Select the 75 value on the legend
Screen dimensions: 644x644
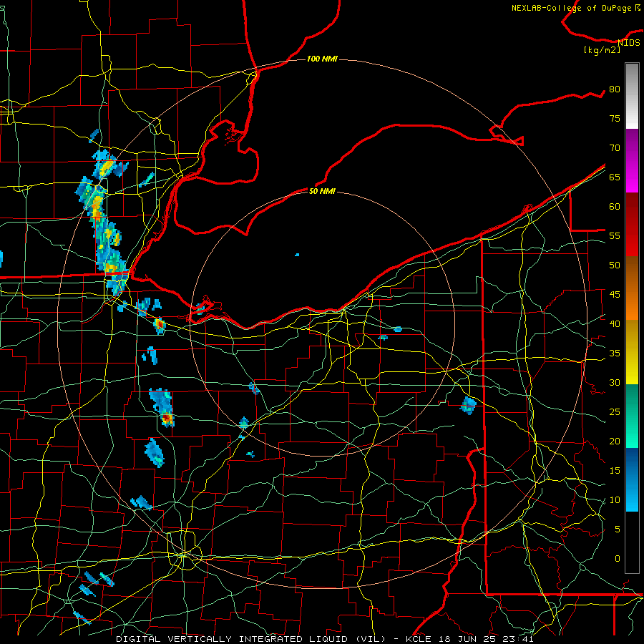tap(615, 118)
